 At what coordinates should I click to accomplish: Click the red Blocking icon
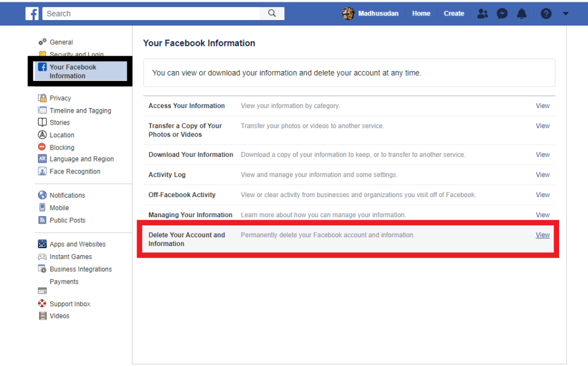pyautogui.click(x=42, y=147)
